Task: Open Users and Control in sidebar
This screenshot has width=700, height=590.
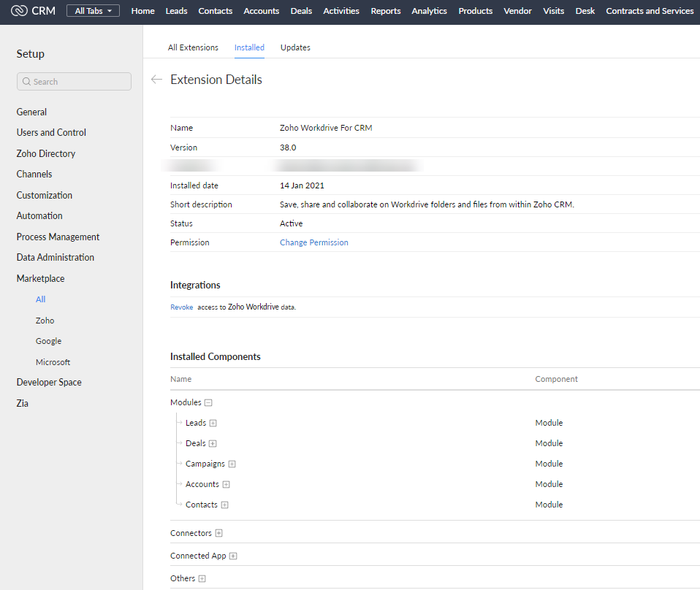Action: coord(51,133)
